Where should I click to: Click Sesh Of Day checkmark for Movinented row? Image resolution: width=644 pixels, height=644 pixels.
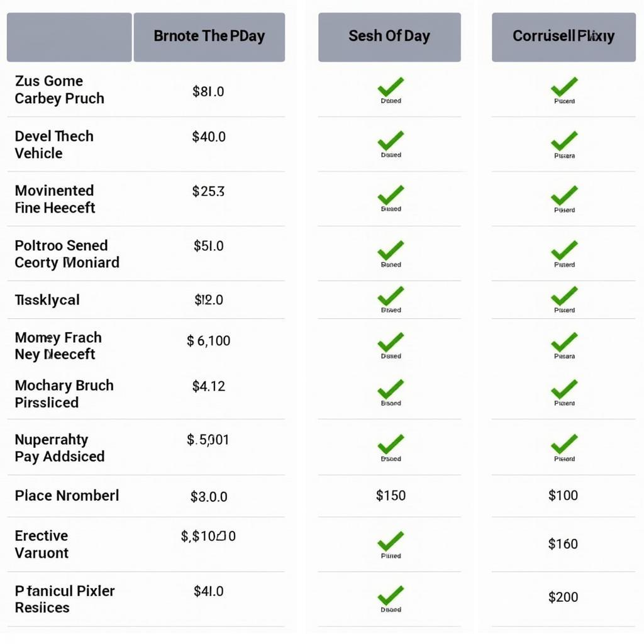[x=391, y=195]
